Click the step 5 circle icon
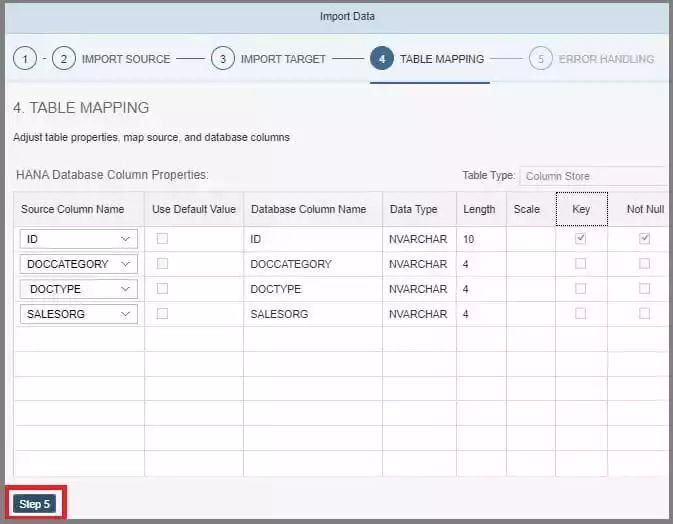 tap(540, 58)
